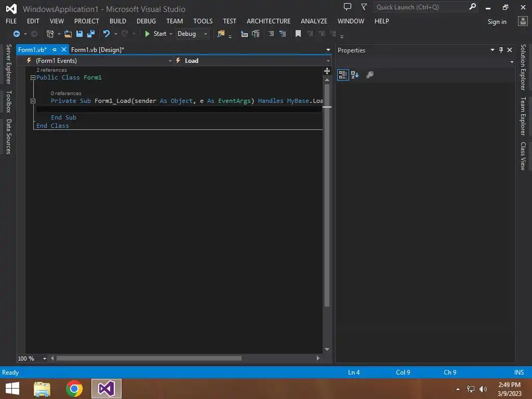
Task: Click the display parameter info icon
Action: pyautogui.click(x=256, y=34)
